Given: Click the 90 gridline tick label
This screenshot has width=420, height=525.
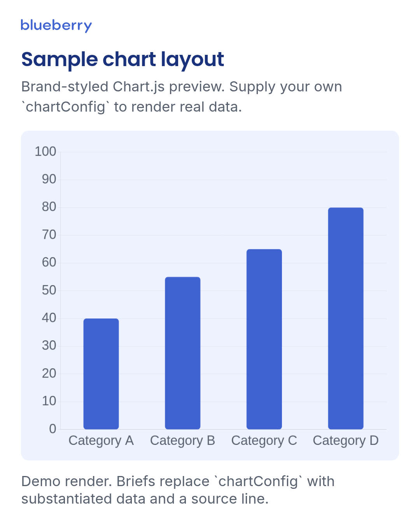Looking at the screenshot, I should [49, 179].
